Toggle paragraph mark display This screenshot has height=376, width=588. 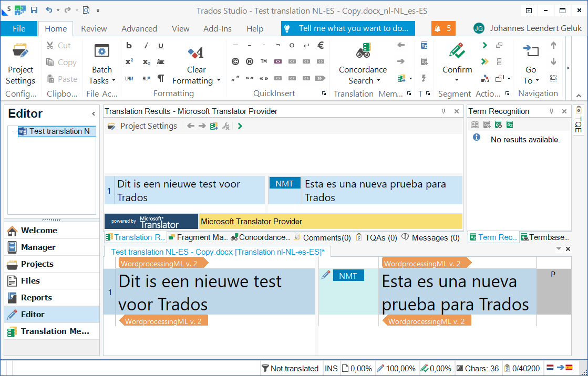click(160, 78)
